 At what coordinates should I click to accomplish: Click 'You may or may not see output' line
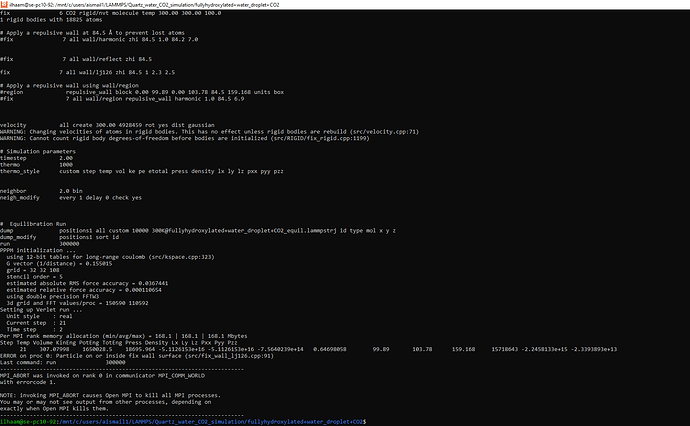pos(106,403)
